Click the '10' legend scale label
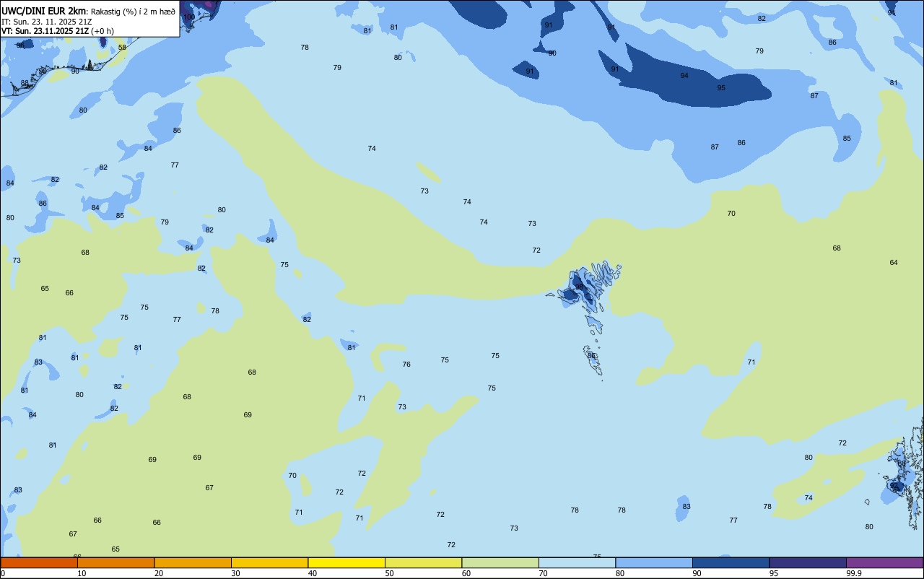Image resolution: width=924 pixels, height=579 pixels. (x=82, y=573)
